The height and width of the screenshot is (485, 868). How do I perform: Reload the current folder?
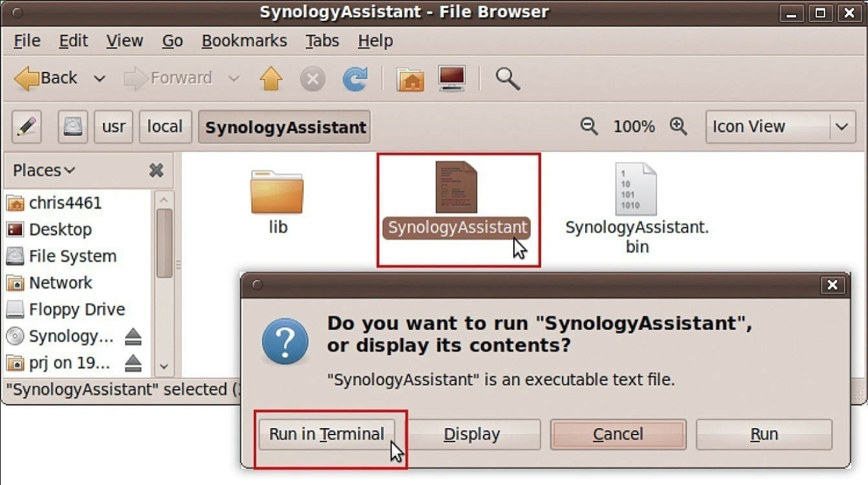(x=355, y=79)
